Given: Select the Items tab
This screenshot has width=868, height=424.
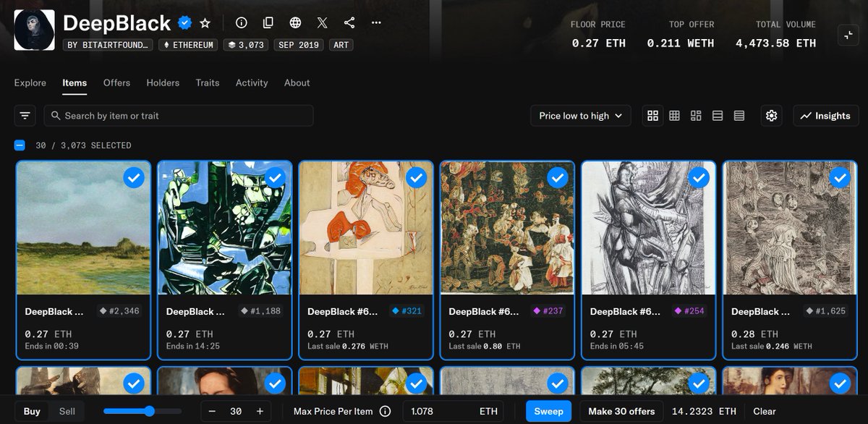Looking at the screenshot, I should pos(75,83).
